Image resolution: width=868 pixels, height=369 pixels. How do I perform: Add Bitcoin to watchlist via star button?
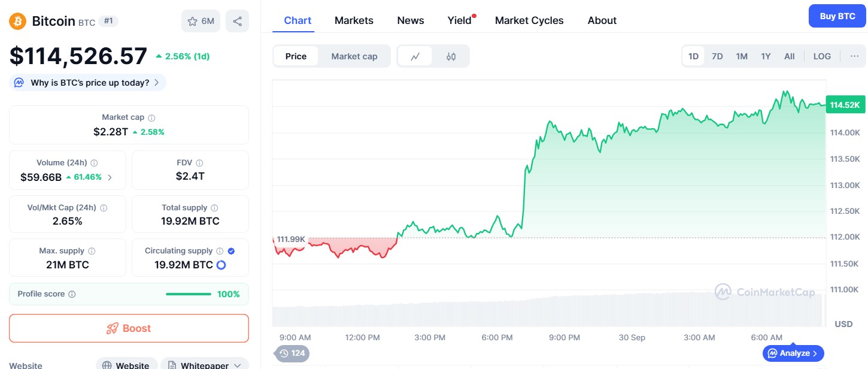click(201, 22)
